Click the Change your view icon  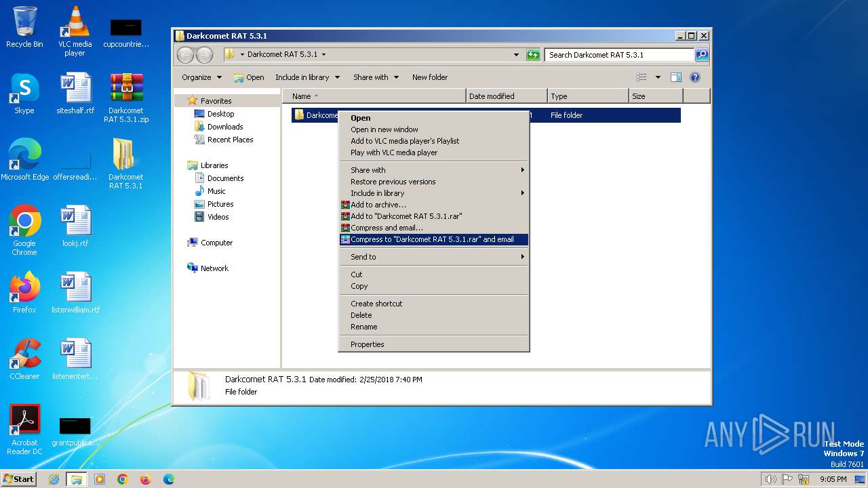[642, 77]
